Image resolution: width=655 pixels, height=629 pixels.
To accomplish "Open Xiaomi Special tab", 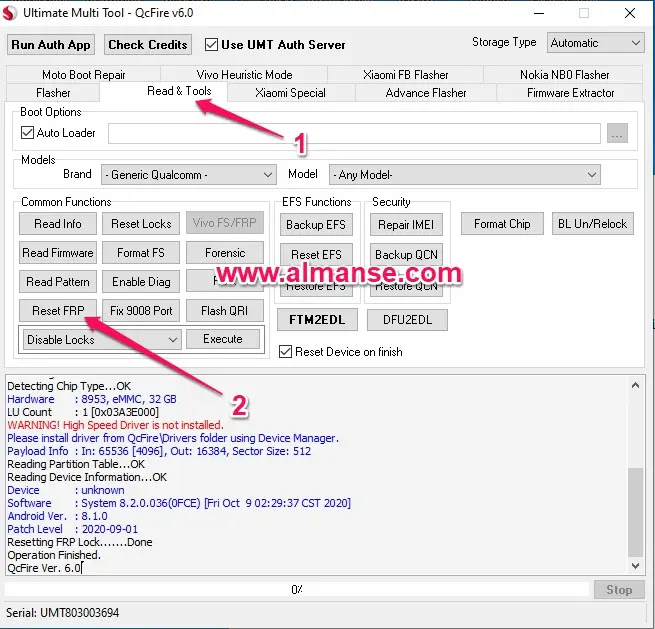I will pos(290,93).
